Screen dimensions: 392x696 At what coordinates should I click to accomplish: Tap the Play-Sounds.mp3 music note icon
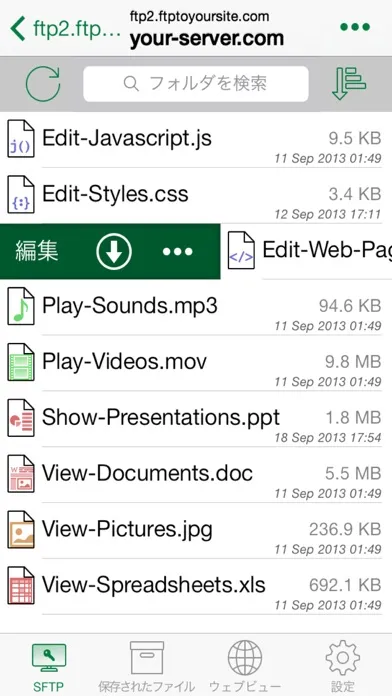point(21,306)
